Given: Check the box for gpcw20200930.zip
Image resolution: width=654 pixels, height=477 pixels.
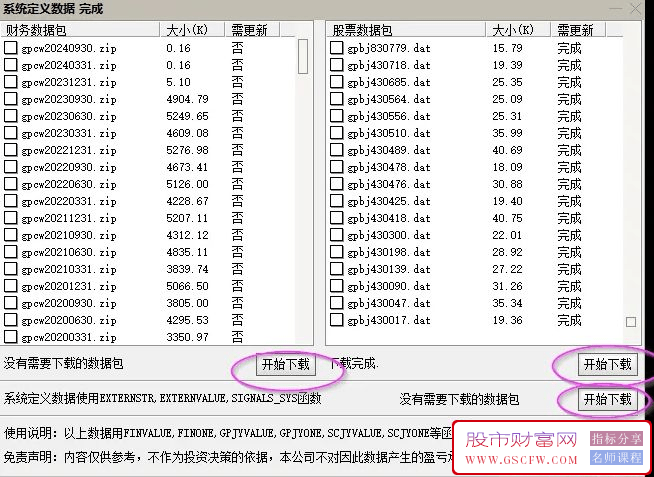Looking at the screenshot, I should point(11,303).
